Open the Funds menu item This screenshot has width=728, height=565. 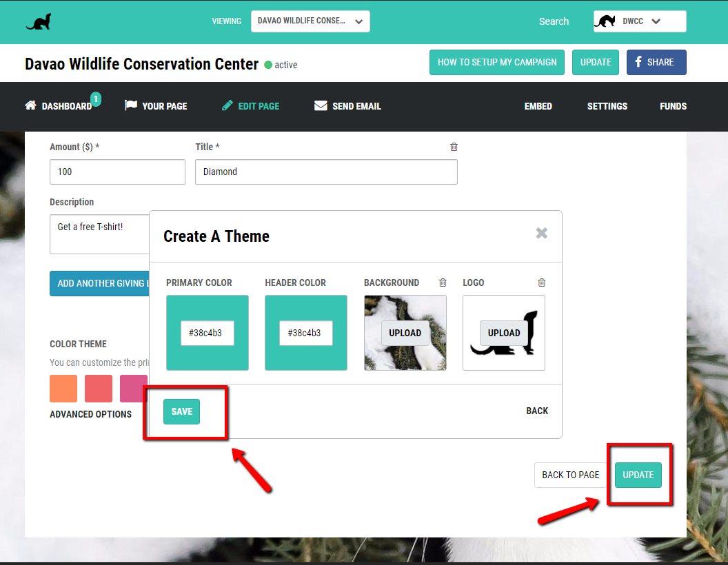point(673,106)
